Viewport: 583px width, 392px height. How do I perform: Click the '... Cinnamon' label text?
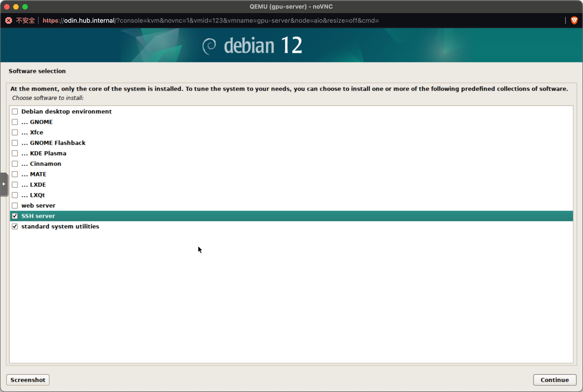pos(41,164)
